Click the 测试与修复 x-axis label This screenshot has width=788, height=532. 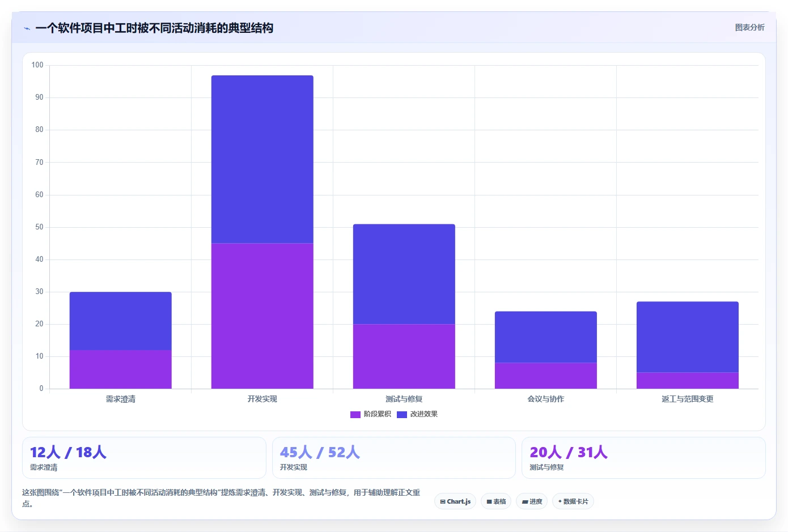coord(404,399)
